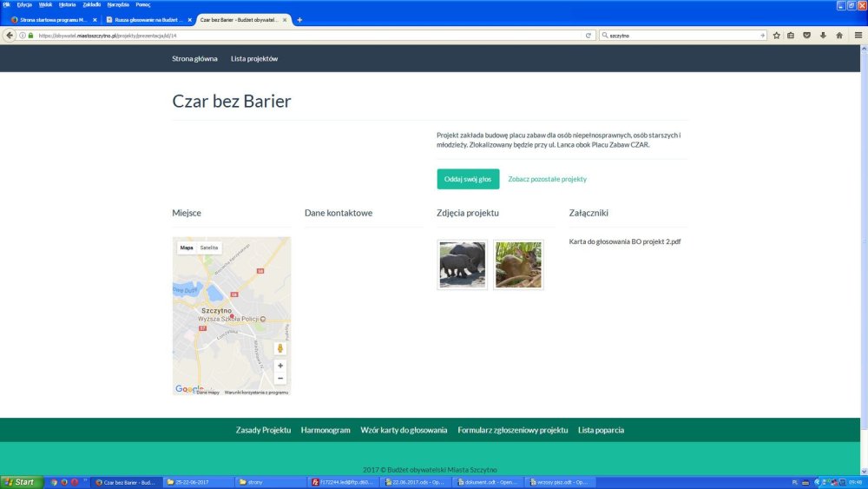Reload the page with the refresh icon
Image resolution: width=868 pixels, height=489 pixels.
coord(589,36)
